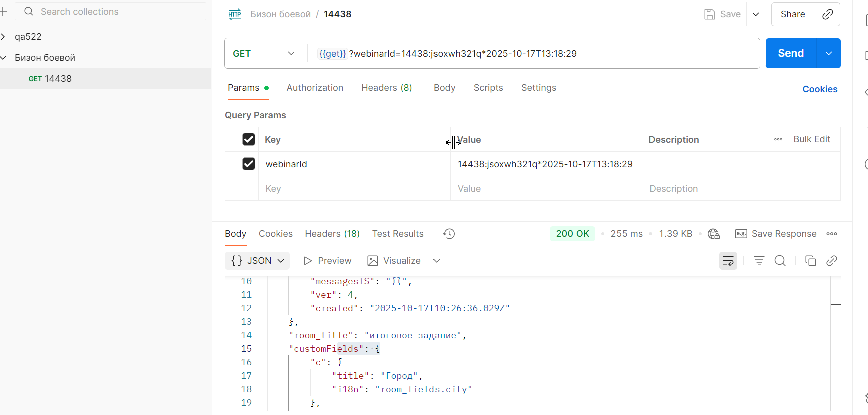Click the Search collections field
This screenshot has height=415, width=868.
pos(111,11)
